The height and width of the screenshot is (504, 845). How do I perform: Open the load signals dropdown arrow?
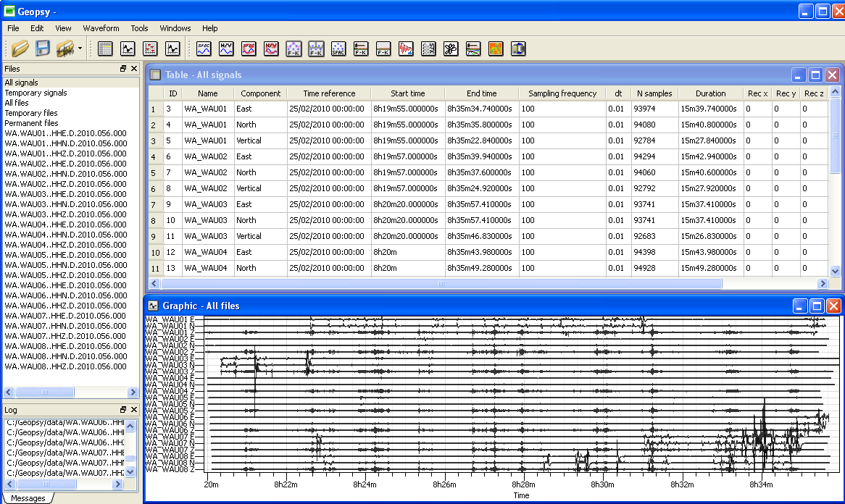pyautogui.click(x=79, y=49)
